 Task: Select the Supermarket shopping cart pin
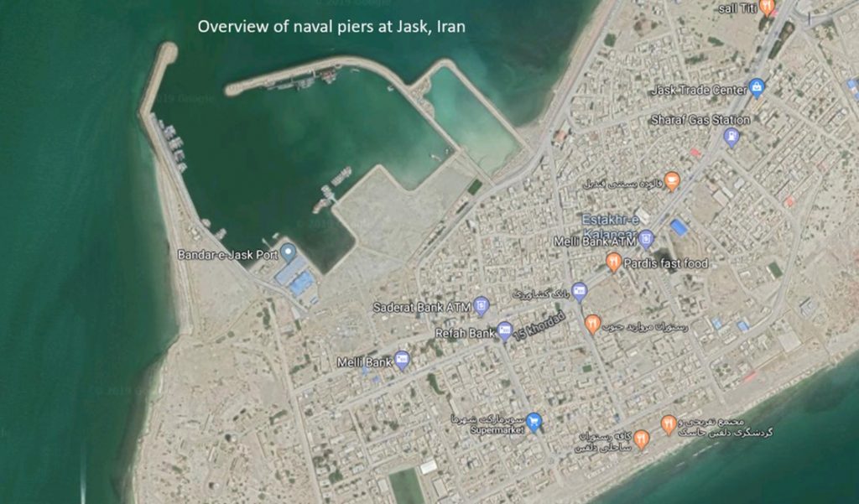(x=534, y=422)
